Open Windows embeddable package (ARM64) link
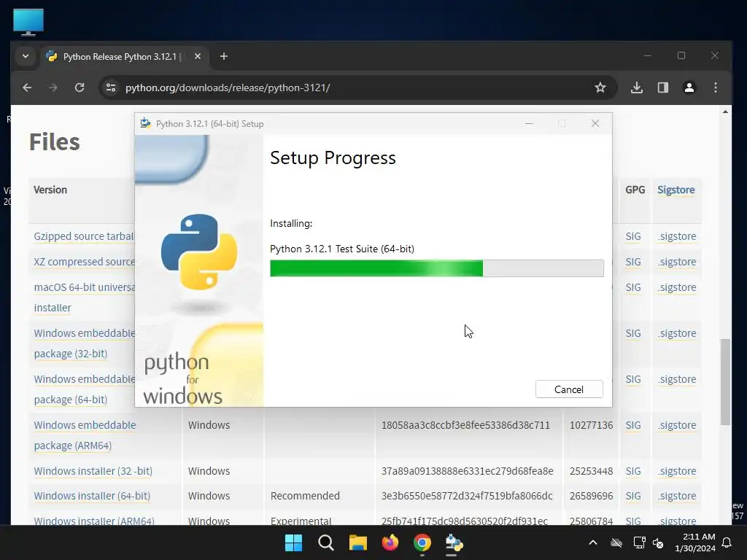The height and width of the screenshot is (560, 747). pyautogui.click(x=85, y=435)
